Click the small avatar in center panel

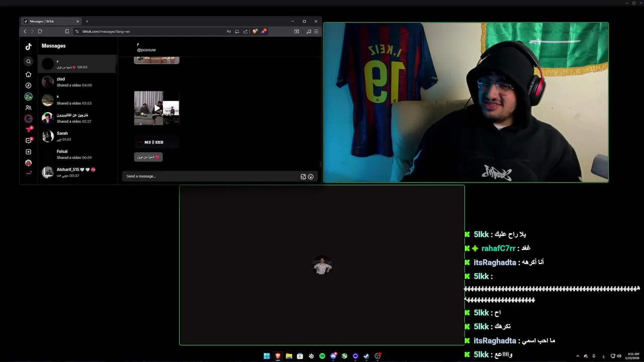tap(322, 265)
